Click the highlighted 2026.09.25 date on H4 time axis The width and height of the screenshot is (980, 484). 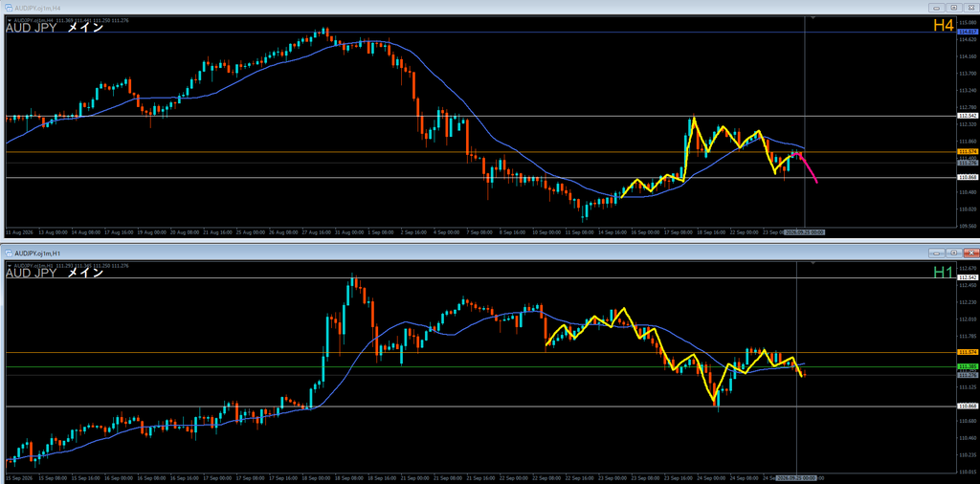[x=805, y=231]
